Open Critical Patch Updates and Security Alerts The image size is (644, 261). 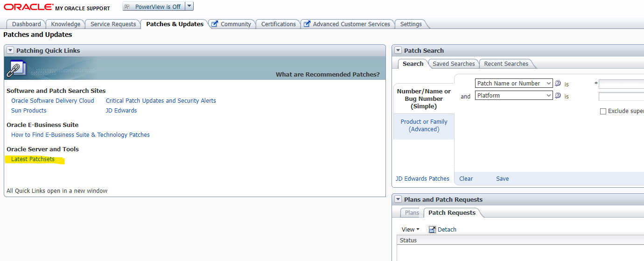click(x=161, y=100)
